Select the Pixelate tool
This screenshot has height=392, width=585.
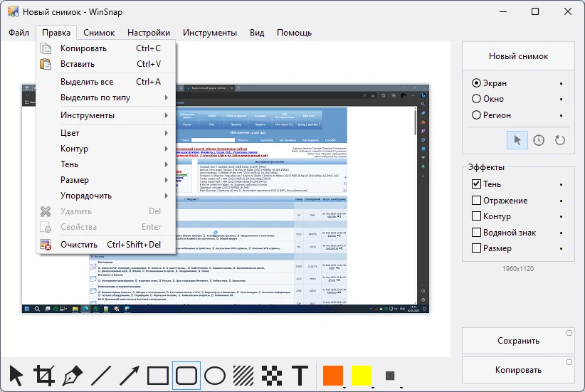(x=272, y=376)
